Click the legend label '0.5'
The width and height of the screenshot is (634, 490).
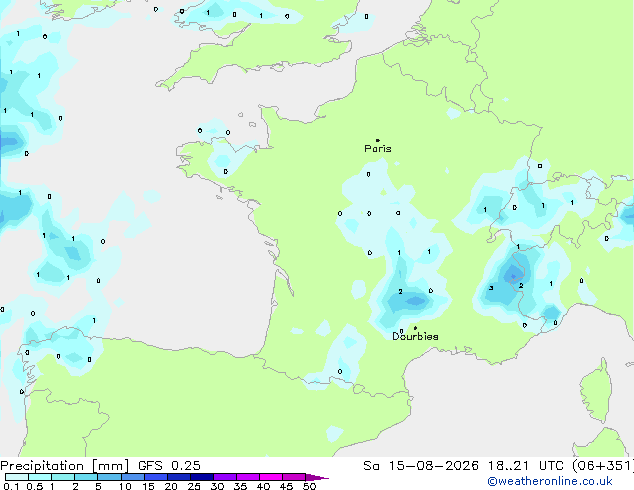pyautogui.click(x=35, y=486)
